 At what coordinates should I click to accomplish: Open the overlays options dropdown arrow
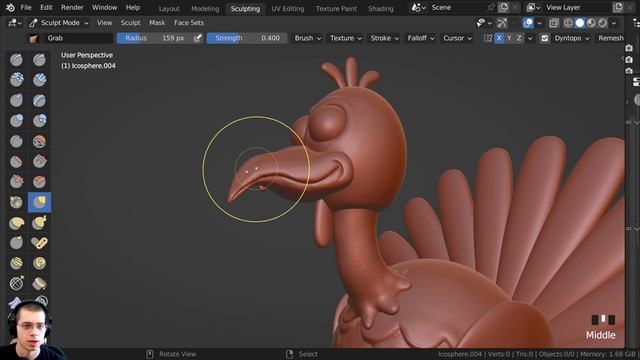point(539,23)
